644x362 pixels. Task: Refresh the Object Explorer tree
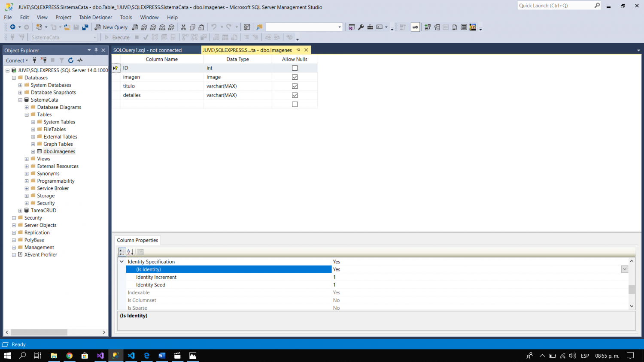click(x=71, y=60)
